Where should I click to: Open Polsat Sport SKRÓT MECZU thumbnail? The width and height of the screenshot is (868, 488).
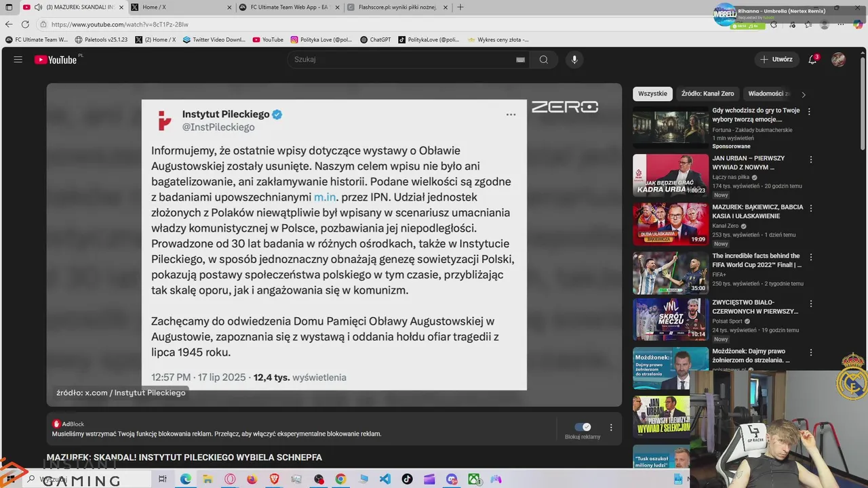coord(670,319)
